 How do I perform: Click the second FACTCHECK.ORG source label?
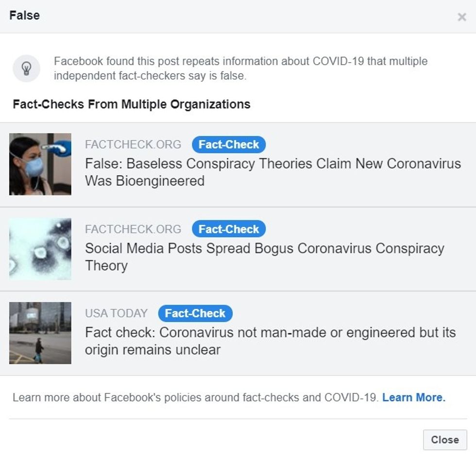point(133,229)
